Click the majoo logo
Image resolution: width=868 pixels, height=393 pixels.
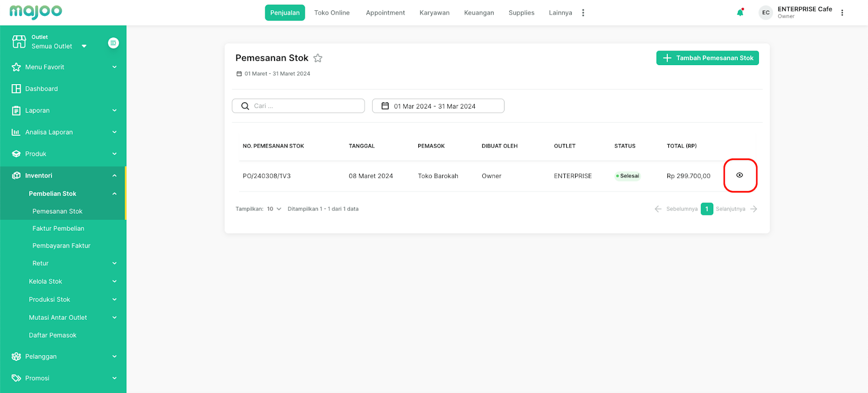(x=36, y=11)
